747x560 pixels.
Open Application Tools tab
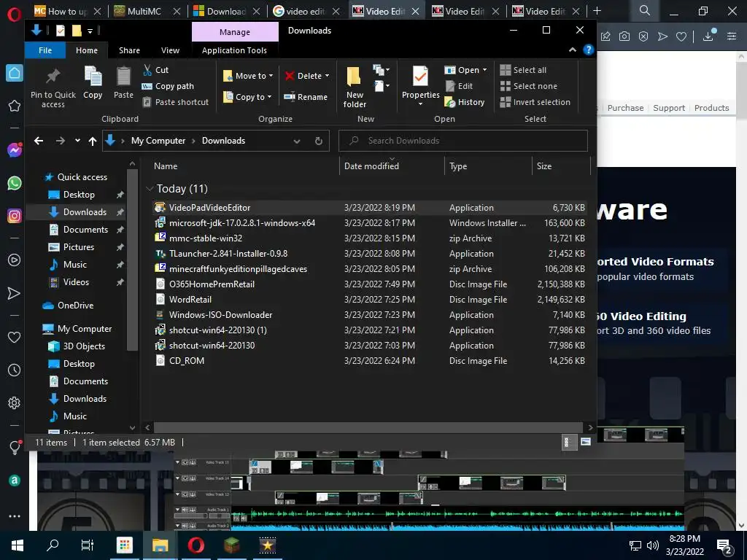pyautogui.click(x=234, y=50)
